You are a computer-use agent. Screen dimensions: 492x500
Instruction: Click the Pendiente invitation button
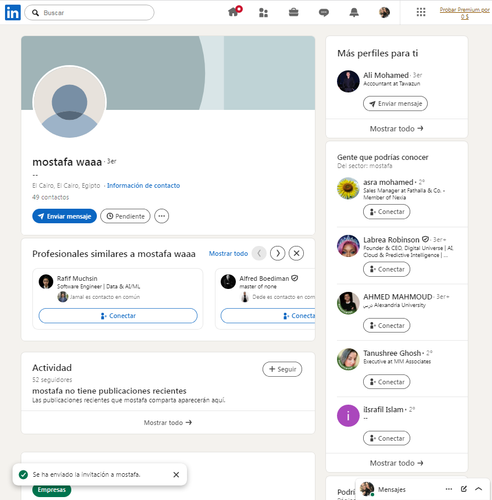point(125,216)
